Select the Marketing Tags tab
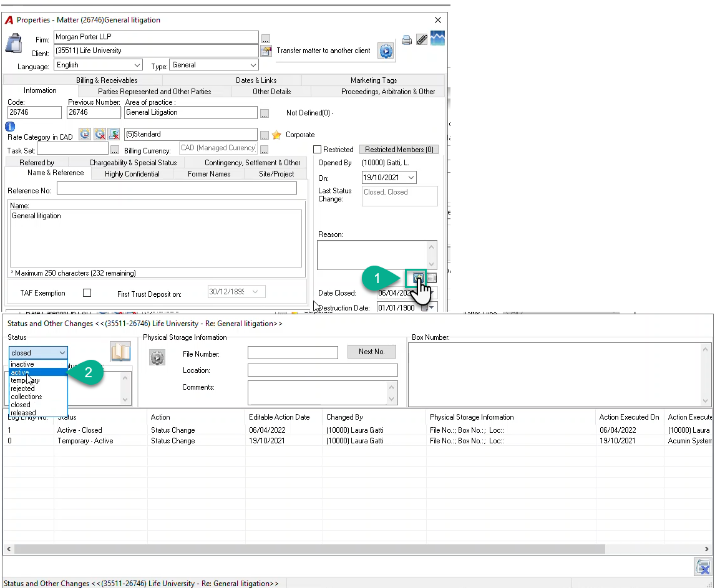Screen dimensions: 715x588 click(374, 80)
